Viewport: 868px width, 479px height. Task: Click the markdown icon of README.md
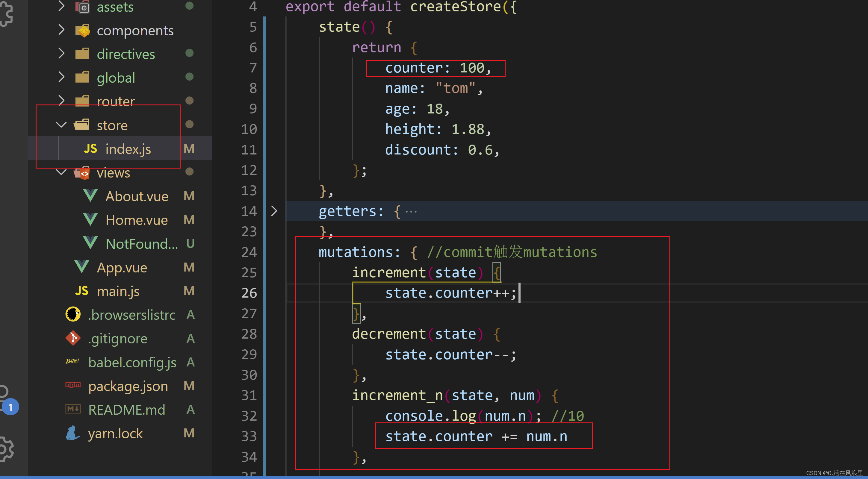pos(73,409)
